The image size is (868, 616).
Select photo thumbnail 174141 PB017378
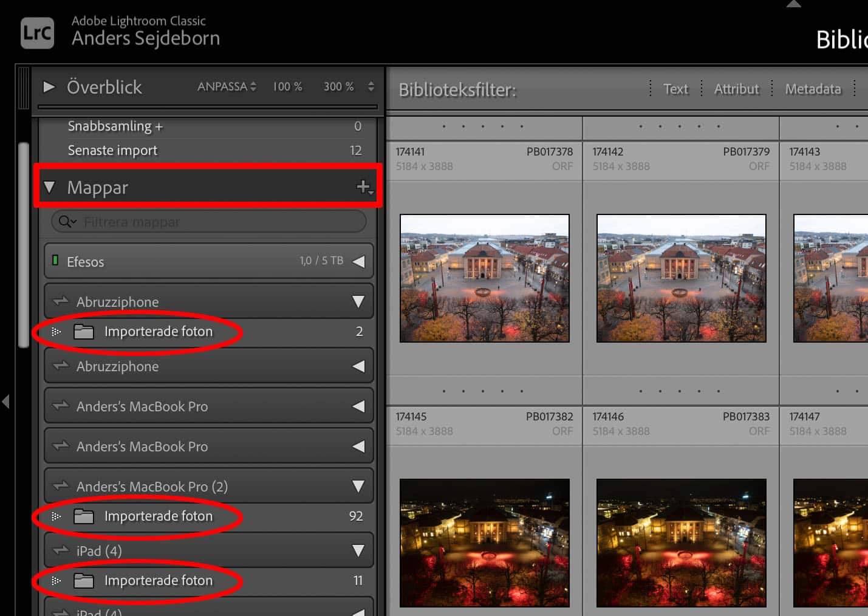coord(484,278)
